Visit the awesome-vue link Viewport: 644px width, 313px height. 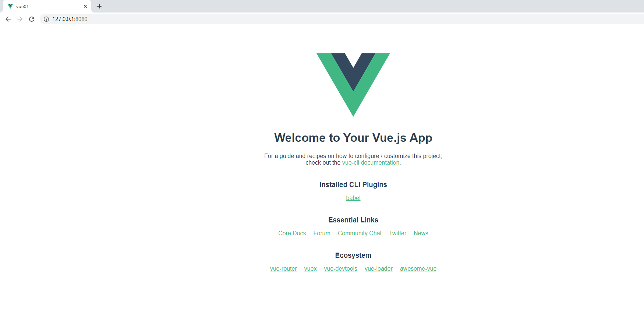(x=418, y=269)
